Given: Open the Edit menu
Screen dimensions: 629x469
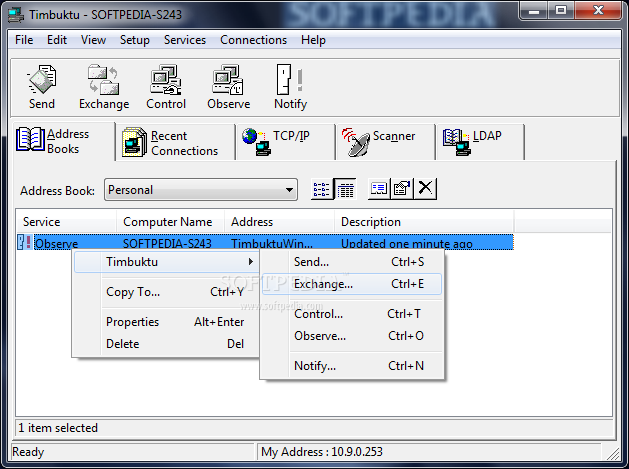Looking at the screenshot, I should 57,40.
